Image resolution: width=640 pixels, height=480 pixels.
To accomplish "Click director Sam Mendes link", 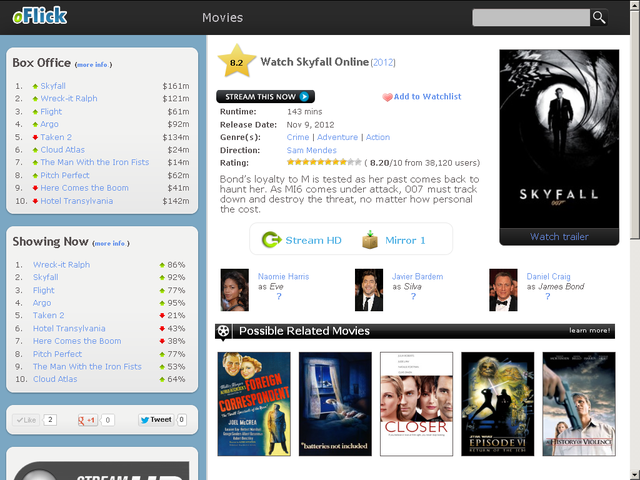I will (311, 150).
